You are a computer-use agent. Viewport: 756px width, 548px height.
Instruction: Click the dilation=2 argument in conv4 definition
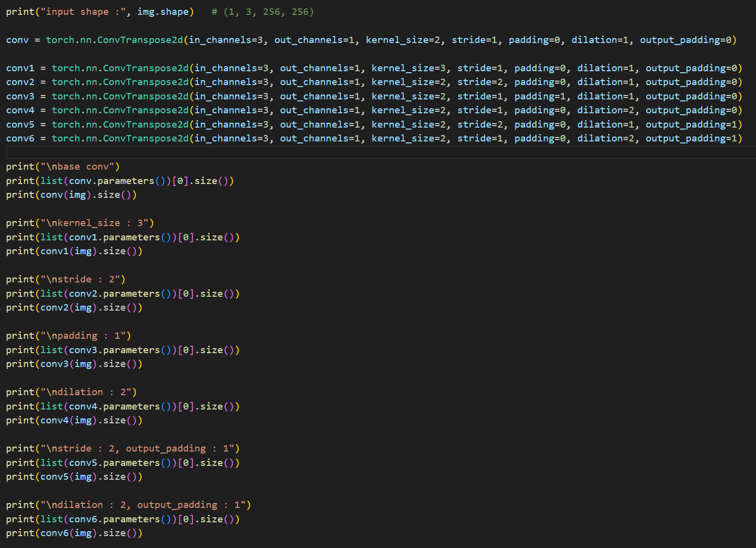(606, 110)
